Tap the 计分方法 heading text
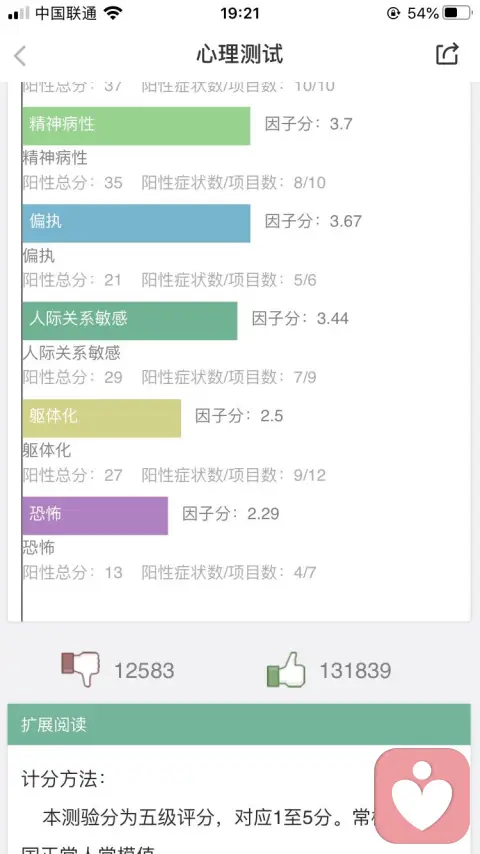The image size is (480, 854). coord(63,779)
